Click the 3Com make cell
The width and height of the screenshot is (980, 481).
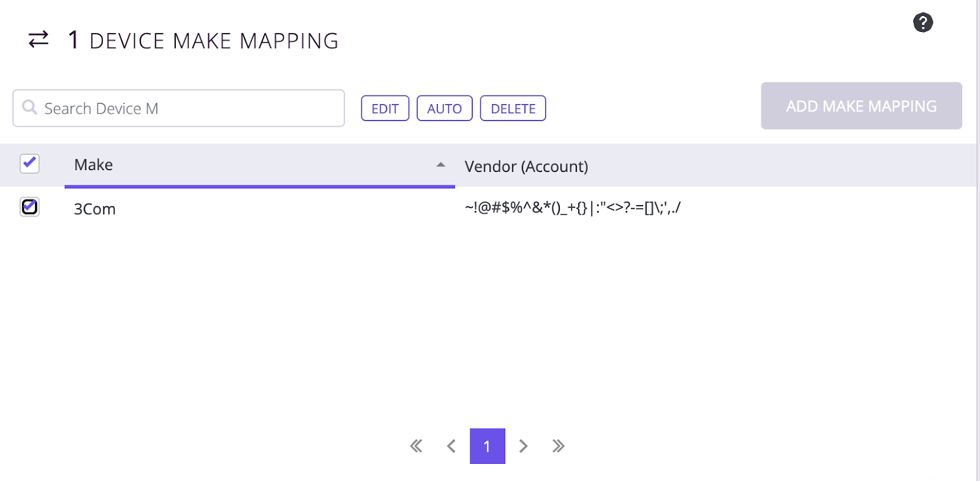coord(95,209)
